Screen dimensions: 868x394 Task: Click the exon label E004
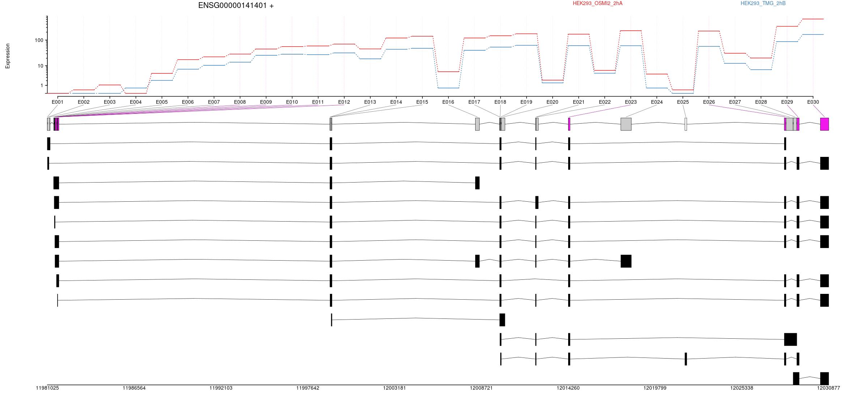pyautogui.click(x=136, y=102)
